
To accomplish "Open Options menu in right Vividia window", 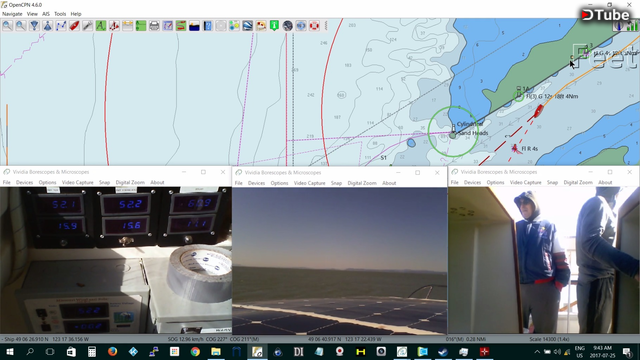I will pos(495,182).
